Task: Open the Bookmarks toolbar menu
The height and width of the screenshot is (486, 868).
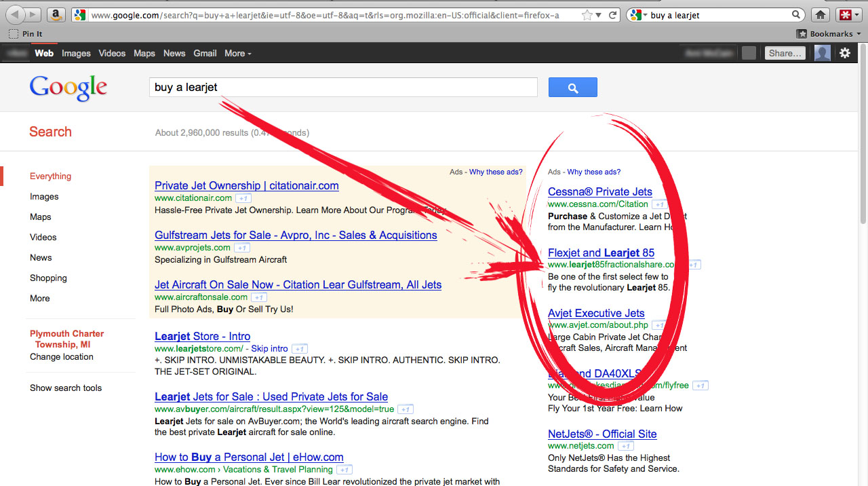Action: [829, 34]
